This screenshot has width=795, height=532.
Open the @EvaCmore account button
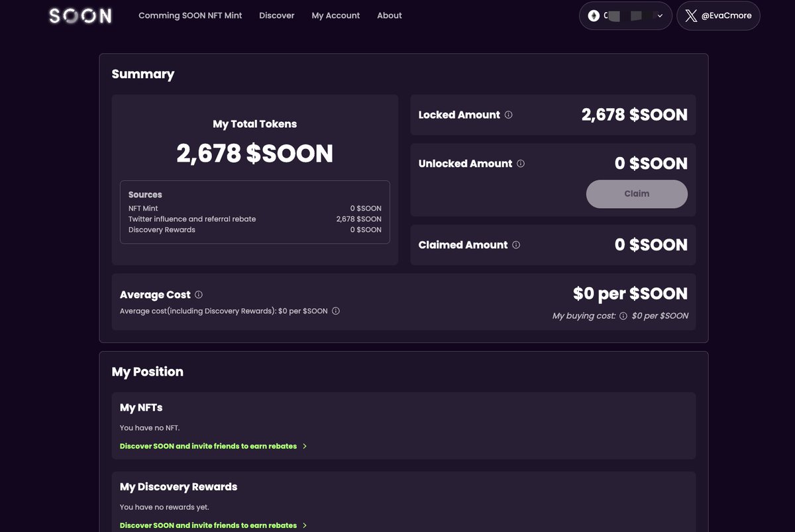[x=718, y=16]
